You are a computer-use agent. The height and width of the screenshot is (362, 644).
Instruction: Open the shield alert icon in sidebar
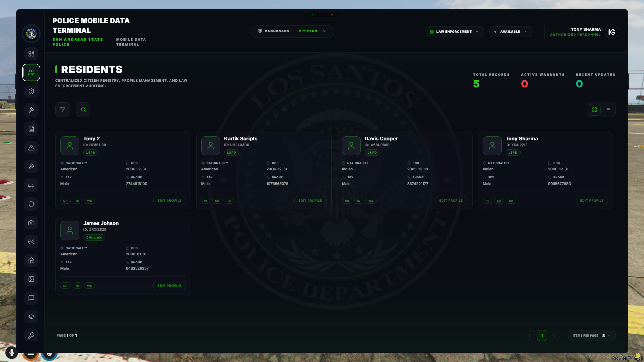click(31, 91)
